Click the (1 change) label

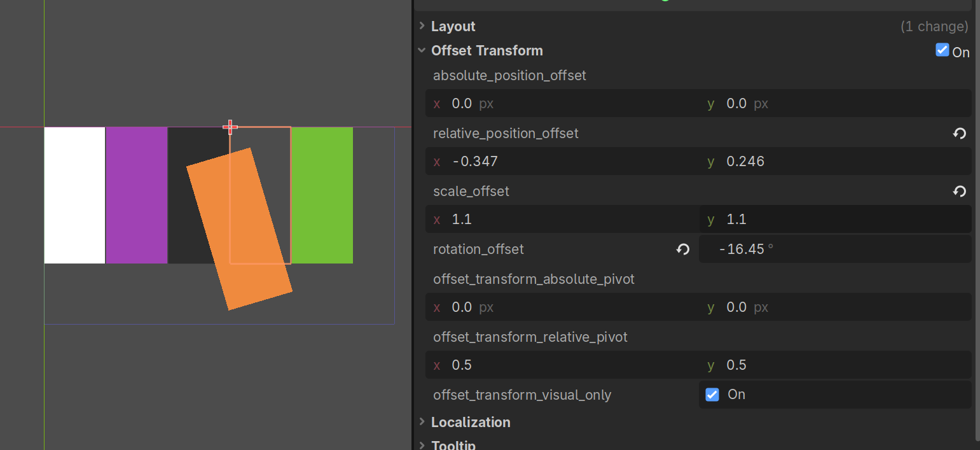click(934, 26)
